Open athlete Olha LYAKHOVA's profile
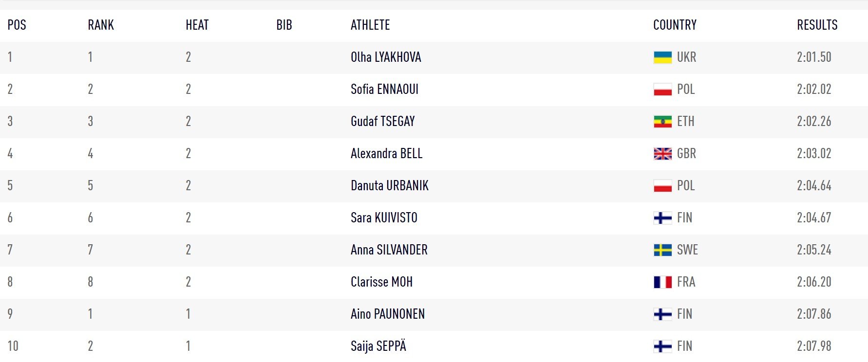 coord(386,57)
